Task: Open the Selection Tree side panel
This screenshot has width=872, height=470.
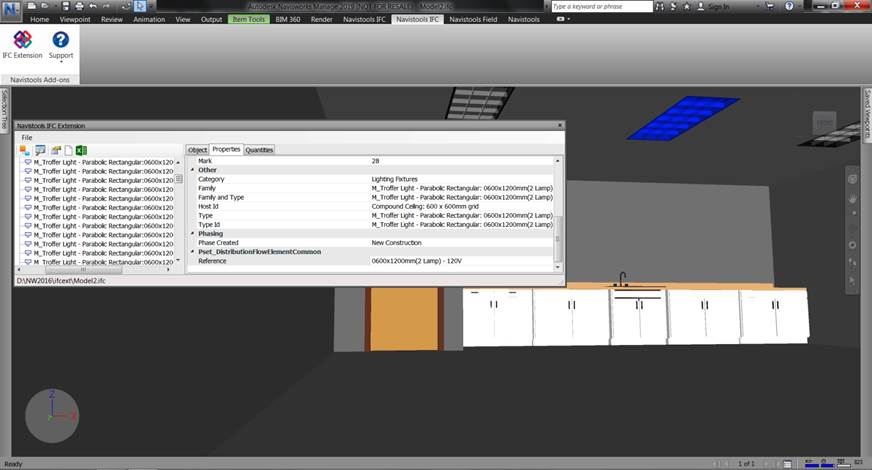Action: [4, 109]
